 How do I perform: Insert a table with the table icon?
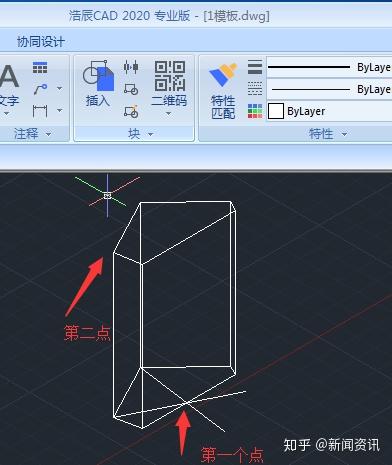40,68
